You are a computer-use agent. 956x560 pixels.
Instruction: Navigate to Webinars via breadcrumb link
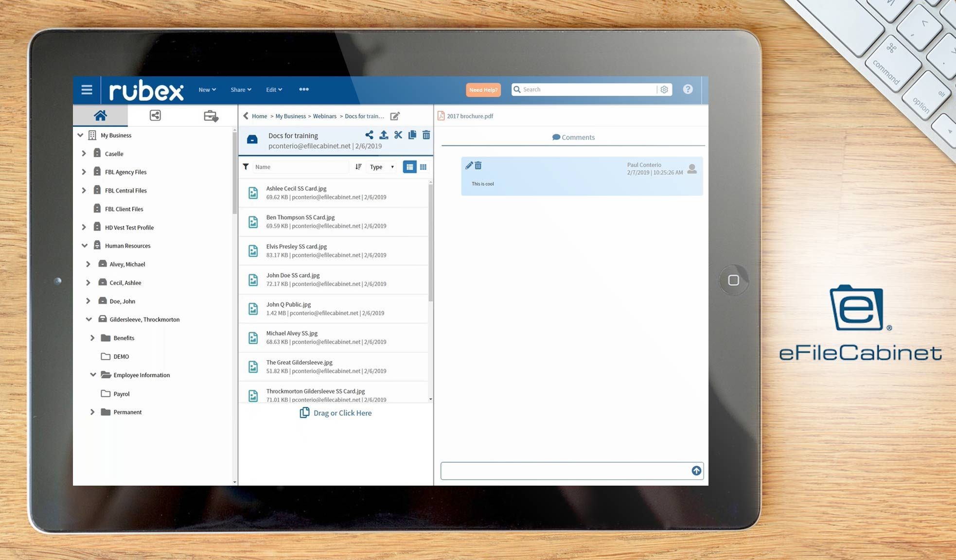[x=324, y=116]
